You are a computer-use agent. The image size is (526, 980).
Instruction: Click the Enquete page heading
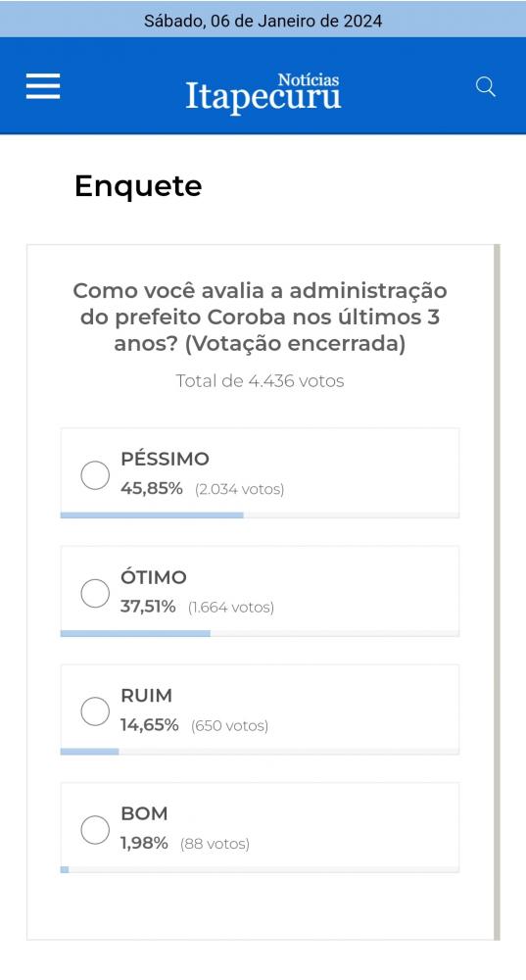tap(138, 186)
